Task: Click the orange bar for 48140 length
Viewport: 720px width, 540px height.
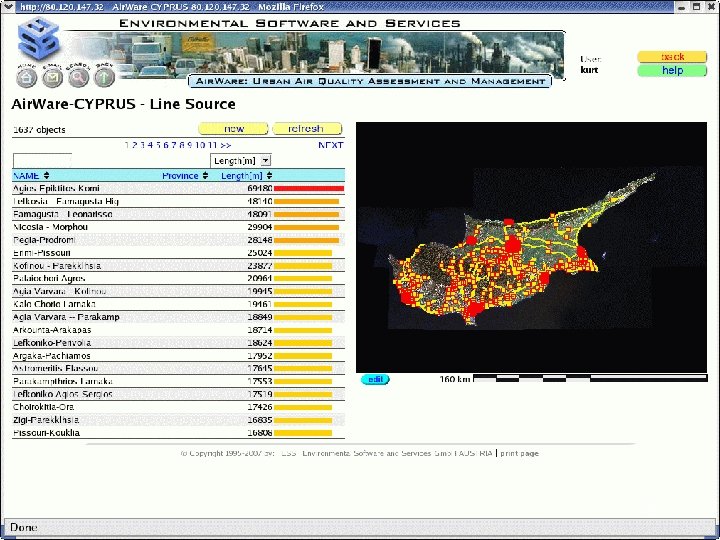Action: 306,201
